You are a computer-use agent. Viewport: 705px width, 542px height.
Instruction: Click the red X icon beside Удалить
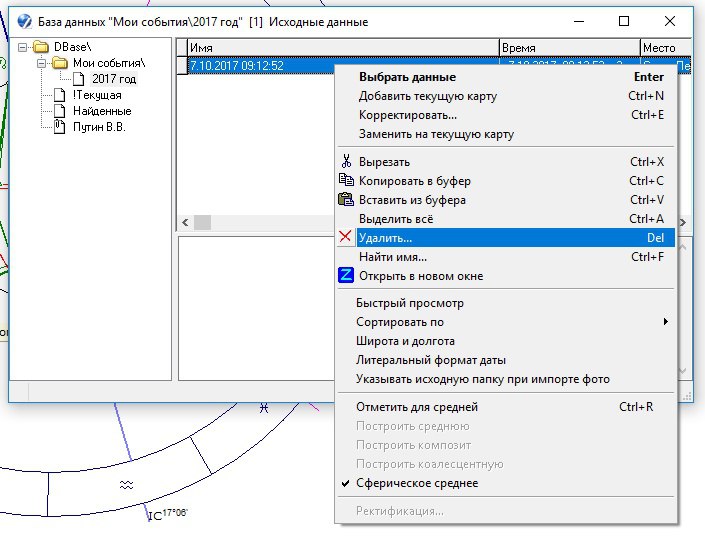point(345,237)
